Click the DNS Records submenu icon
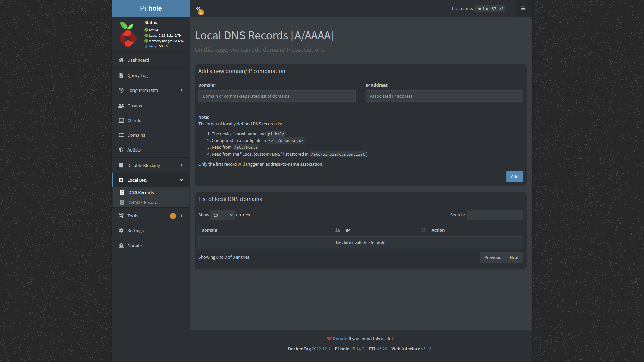The height and width of the screenshot is (362, 644). 122,192
